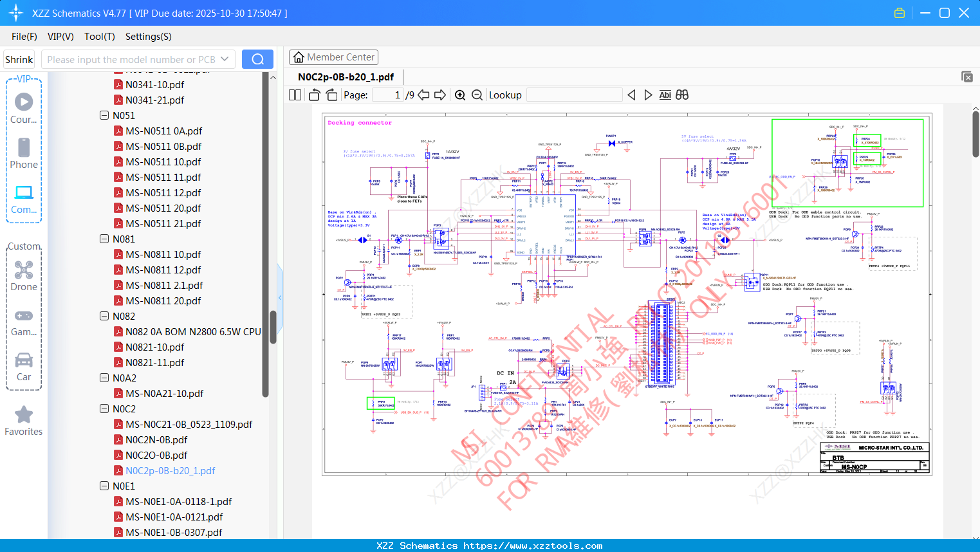Open Favorites star in sidebar
980x552 pixels.
(x=24, y=421)
